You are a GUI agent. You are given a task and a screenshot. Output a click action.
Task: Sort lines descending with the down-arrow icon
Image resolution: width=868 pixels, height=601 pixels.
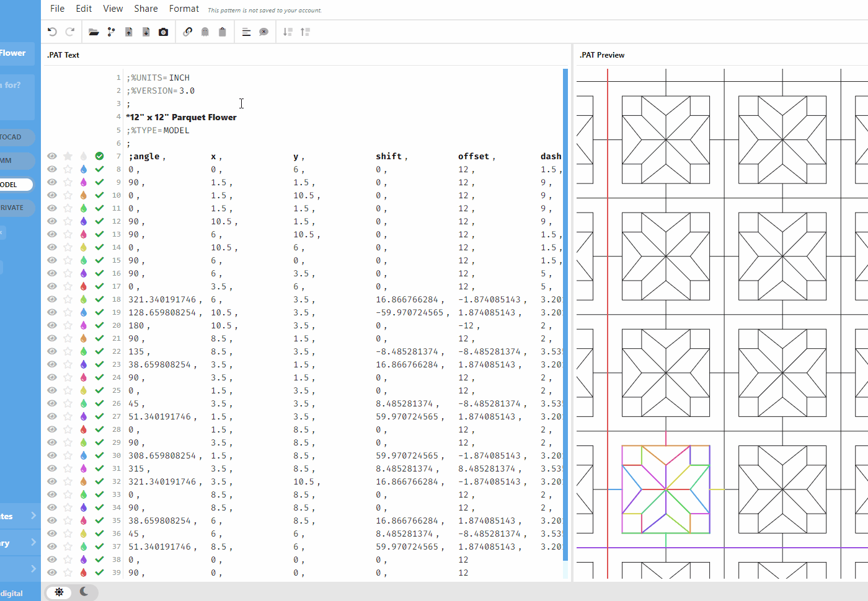[x=287, y=31]
